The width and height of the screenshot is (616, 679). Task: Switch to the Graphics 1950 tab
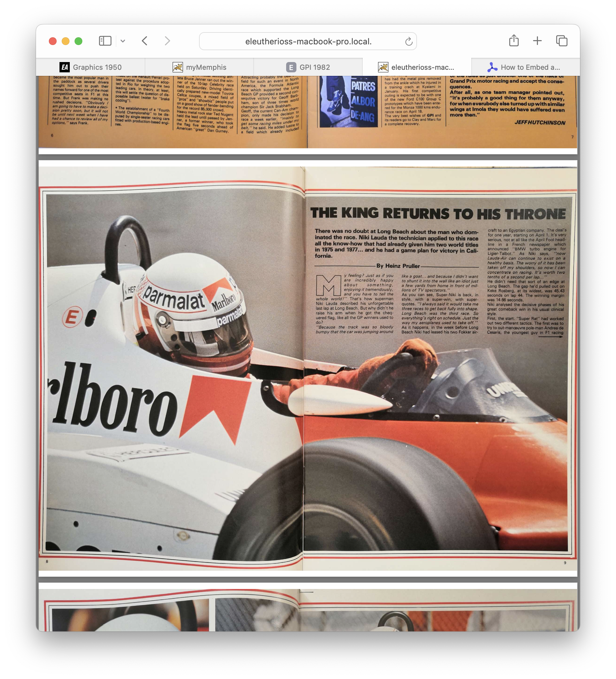coord(91,68)
